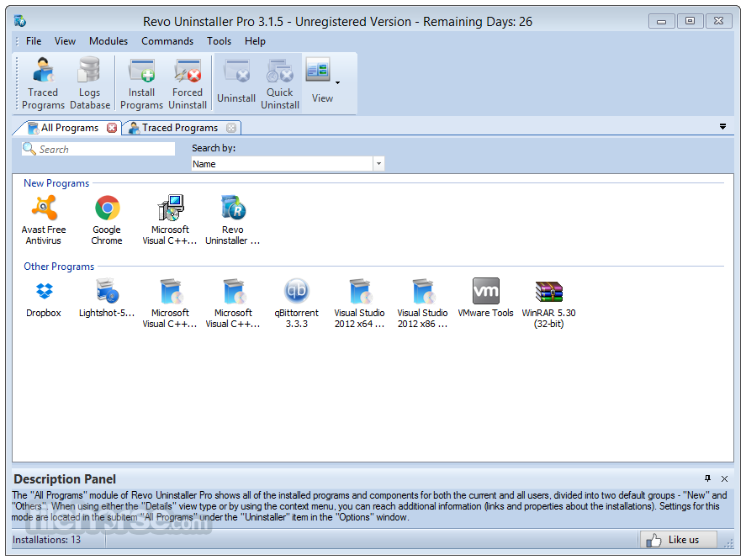The image size is (746, 560).
Task: Select the Dropbox program icon
Action: click(43, 298)
